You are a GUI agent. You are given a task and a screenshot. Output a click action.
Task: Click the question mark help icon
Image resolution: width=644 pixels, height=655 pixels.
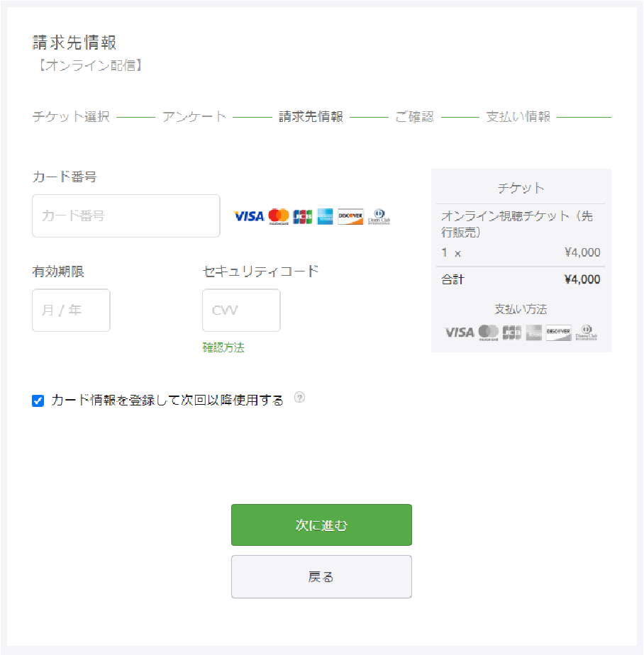pos(299,398)
